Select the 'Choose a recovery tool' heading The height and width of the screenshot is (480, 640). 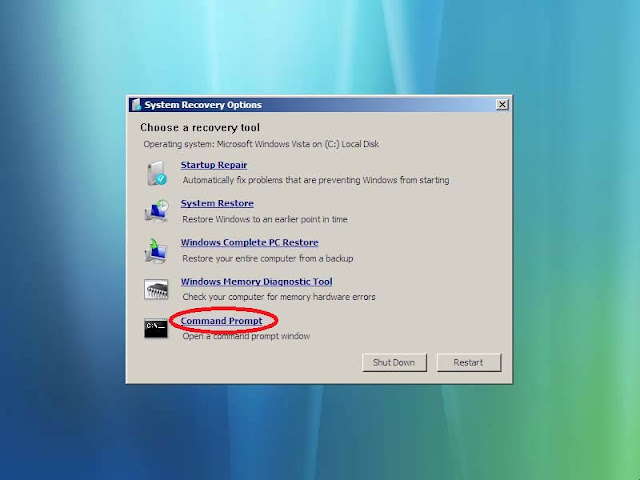click(200, 127)
